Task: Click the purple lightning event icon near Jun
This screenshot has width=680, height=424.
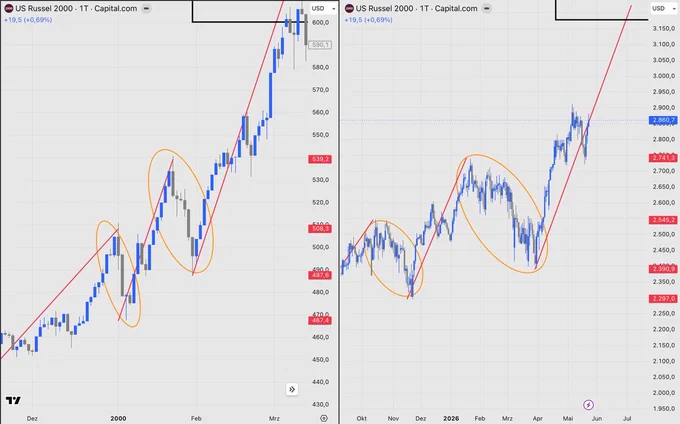Action: point(588,405)
